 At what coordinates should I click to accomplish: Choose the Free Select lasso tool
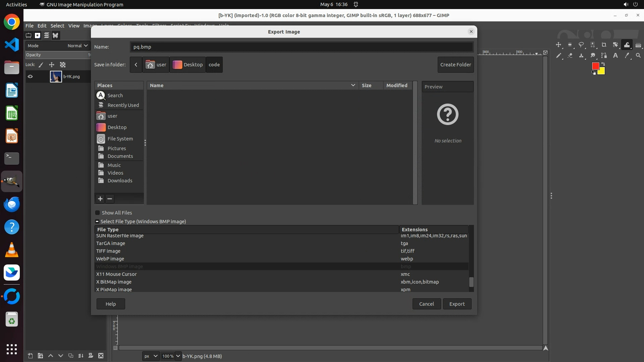581,45
